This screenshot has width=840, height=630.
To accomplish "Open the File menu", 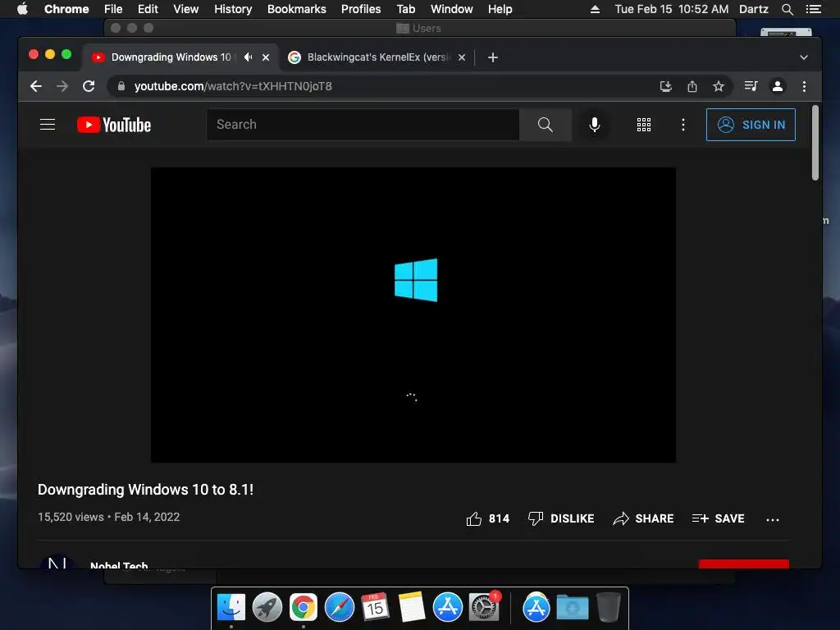I will pos(113,9).
